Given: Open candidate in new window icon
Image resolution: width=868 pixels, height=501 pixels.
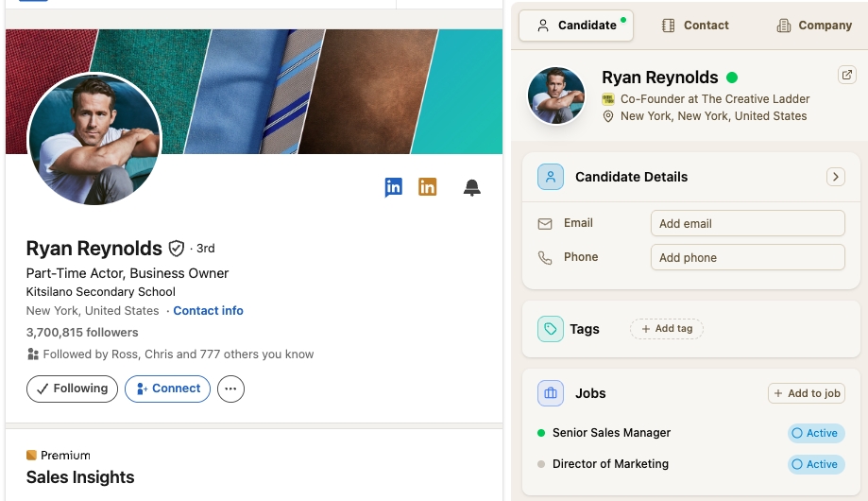Looking at the screenshot, I should point(847,75).
